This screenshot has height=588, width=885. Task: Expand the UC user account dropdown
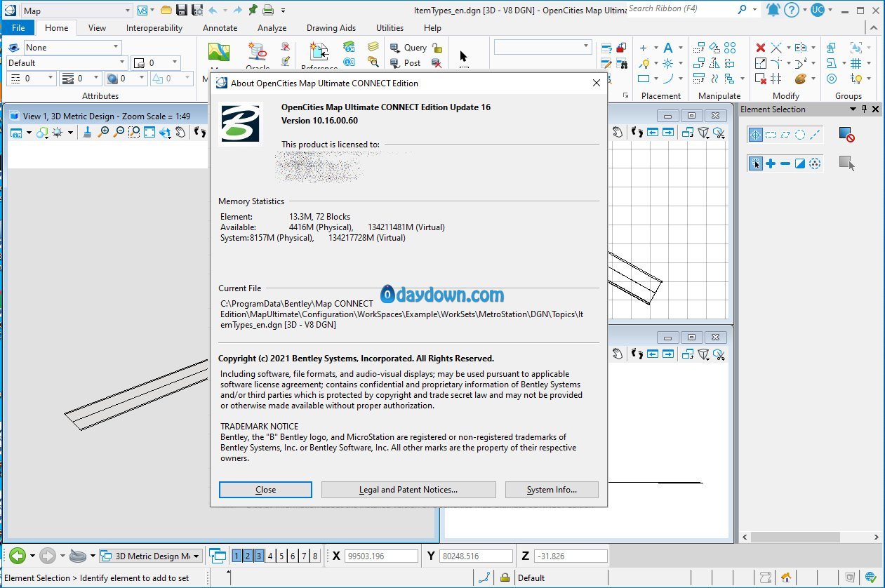tap(830, 10)
